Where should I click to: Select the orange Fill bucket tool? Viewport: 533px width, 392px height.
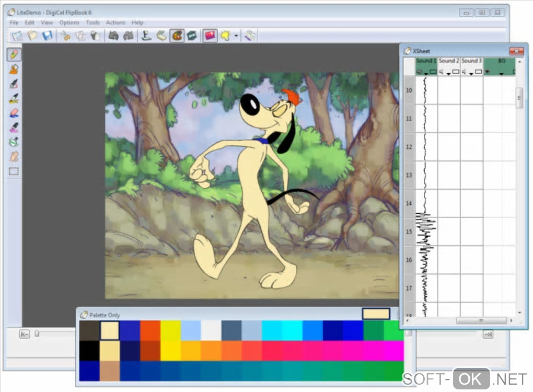click(x=14, y=69)
